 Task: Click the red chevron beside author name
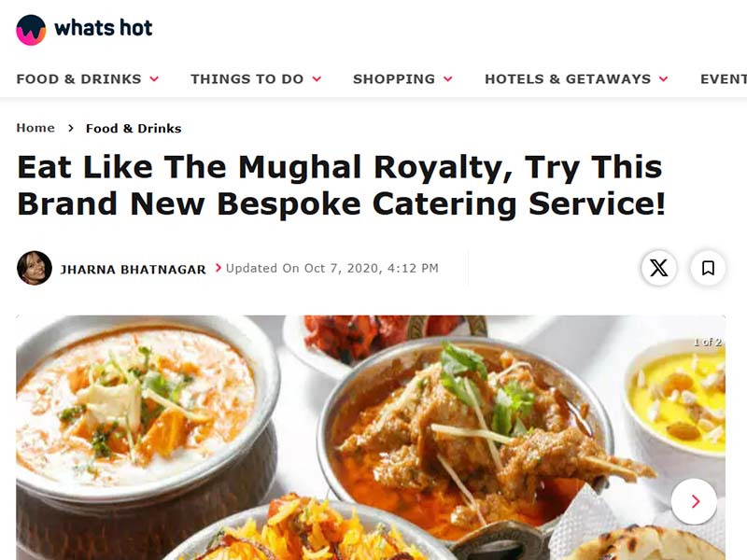click(218, 268)
